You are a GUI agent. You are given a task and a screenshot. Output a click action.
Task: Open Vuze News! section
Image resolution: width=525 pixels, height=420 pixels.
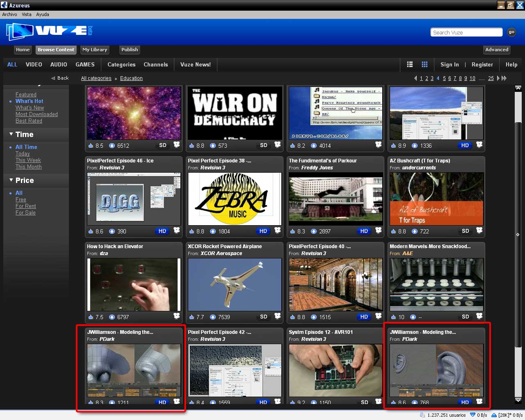pos(196,64)
